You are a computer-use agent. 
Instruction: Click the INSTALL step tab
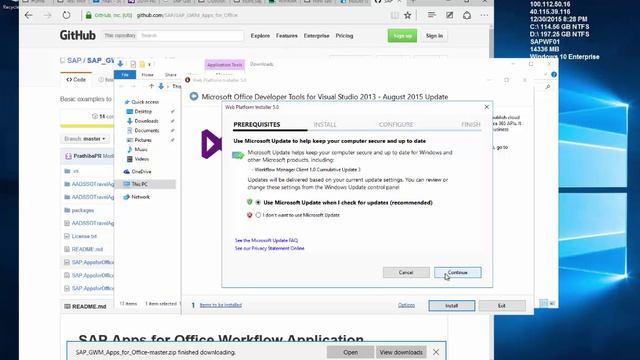coord(325,124)
